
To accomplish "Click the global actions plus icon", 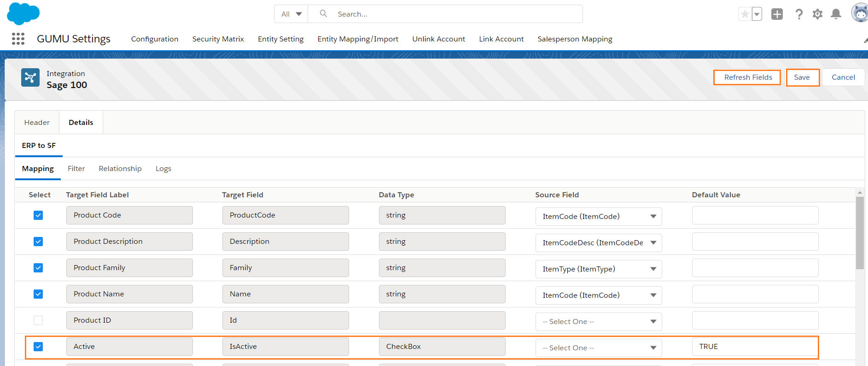I will tap(777, 14).
